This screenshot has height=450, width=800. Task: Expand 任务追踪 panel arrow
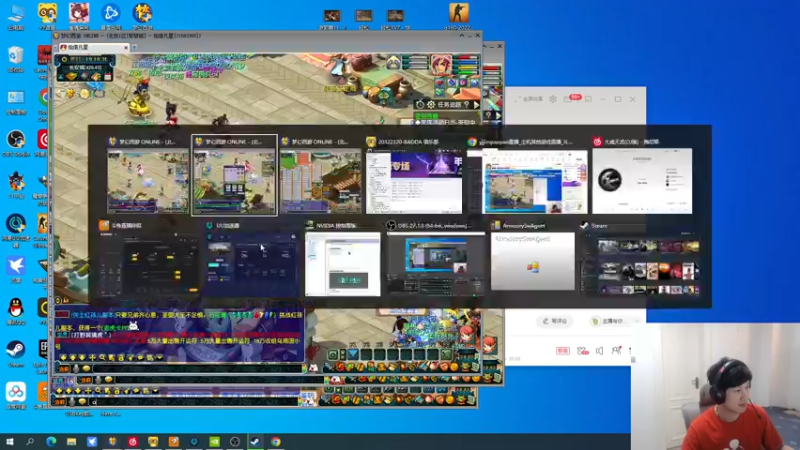pos(476,105)
